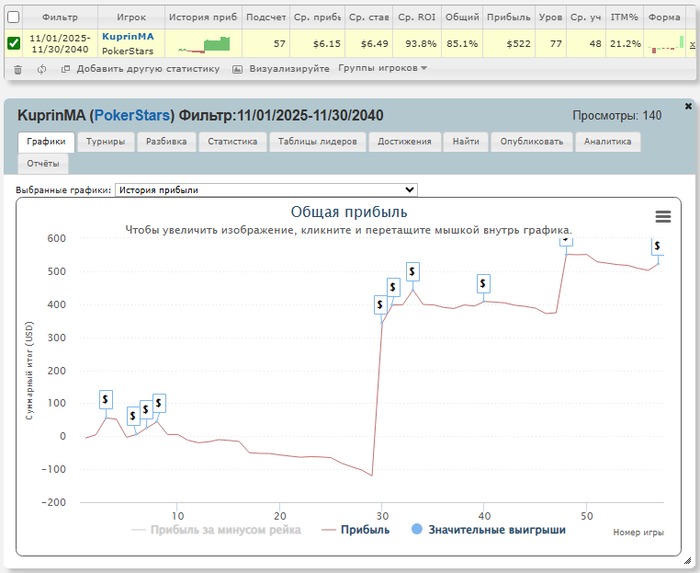Click the highest dollar marker near game 33

point(412,271)
